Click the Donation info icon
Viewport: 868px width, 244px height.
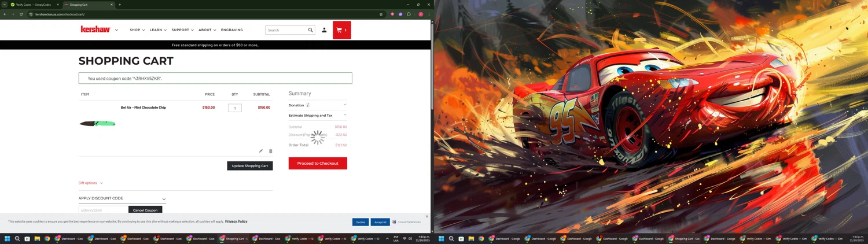[x=308, y=105]
